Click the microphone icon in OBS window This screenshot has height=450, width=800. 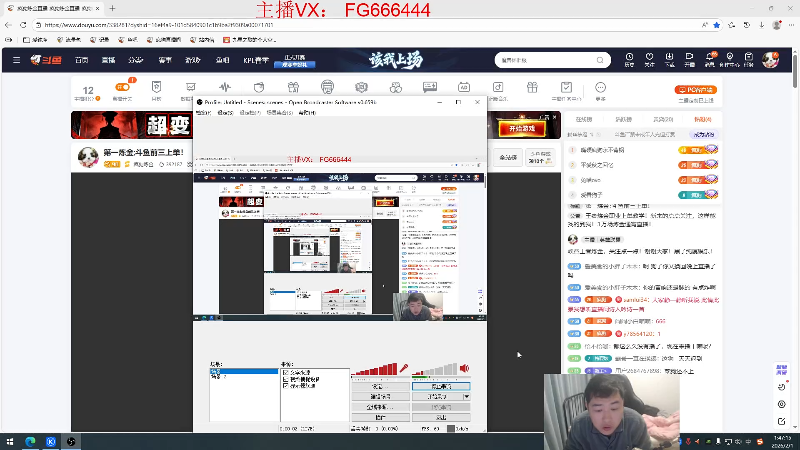tap(404, 368)
